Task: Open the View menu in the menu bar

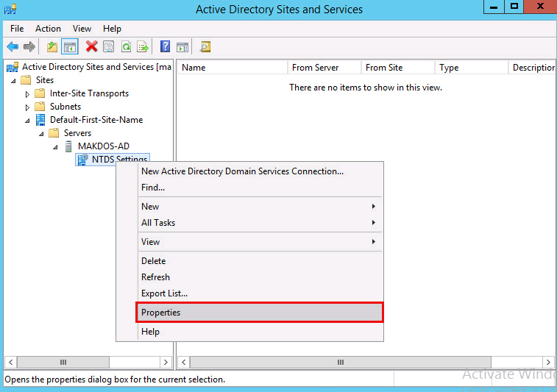Action: (82, 29)
